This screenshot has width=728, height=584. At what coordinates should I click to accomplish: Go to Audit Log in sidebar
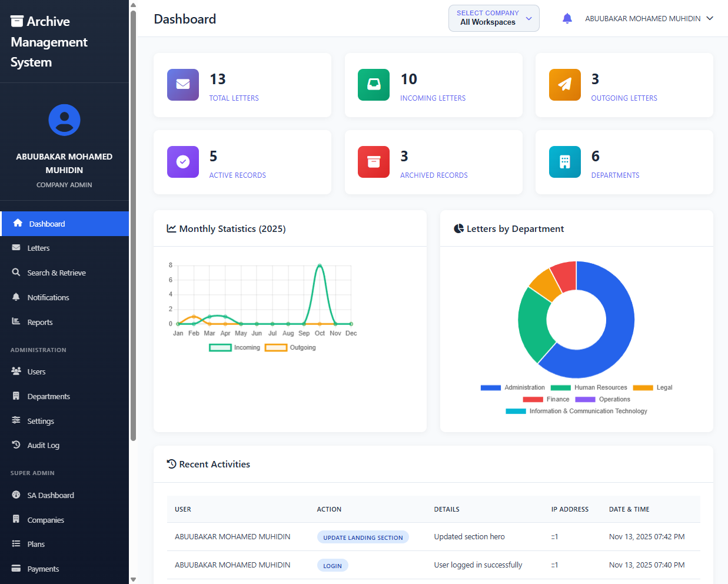(x=43, y=446)
